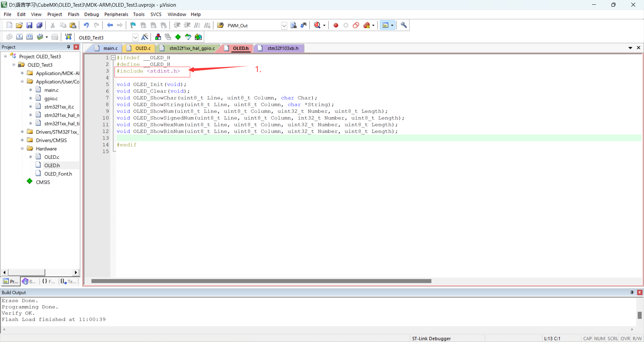Open target selection OLED_Test3 dropdown
This screenshot has width=644, height=342.
tap(135, 38)
